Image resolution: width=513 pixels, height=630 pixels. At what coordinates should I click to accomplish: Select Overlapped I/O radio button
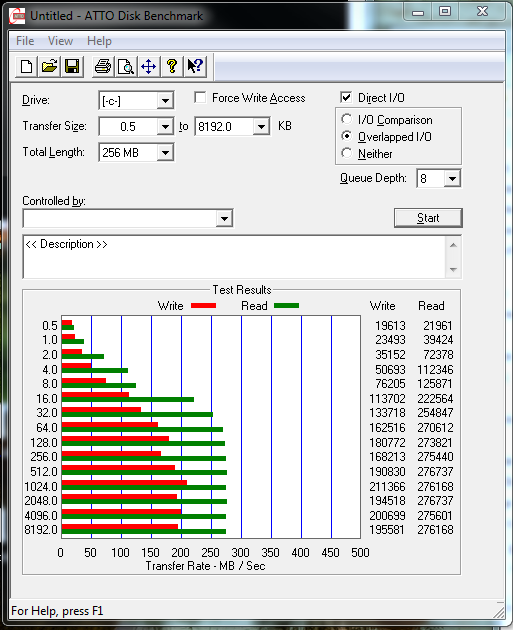pos(346,136)
